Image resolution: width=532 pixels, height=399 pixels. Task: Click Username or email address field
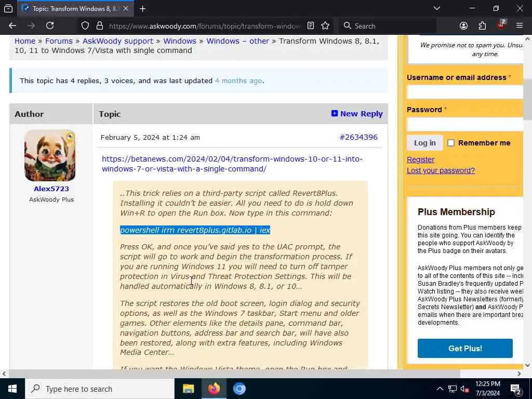[465, 92]
